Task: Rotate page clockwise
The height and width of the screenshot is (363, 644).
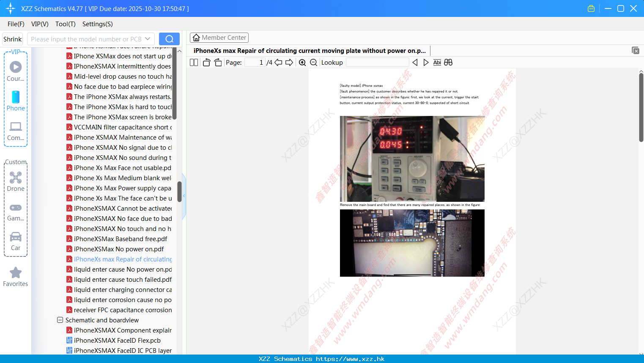Action: [x=218, y=62]
